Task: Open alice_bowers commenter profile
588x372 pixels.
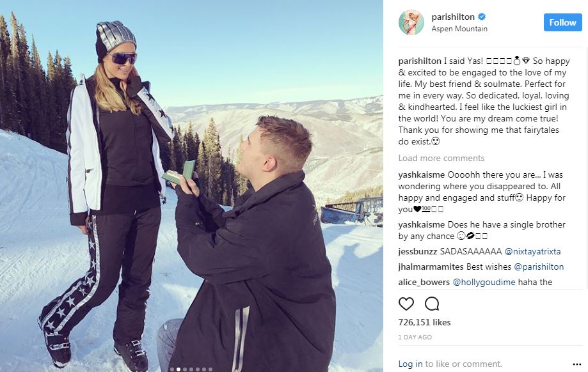Action: click(424, 282)
